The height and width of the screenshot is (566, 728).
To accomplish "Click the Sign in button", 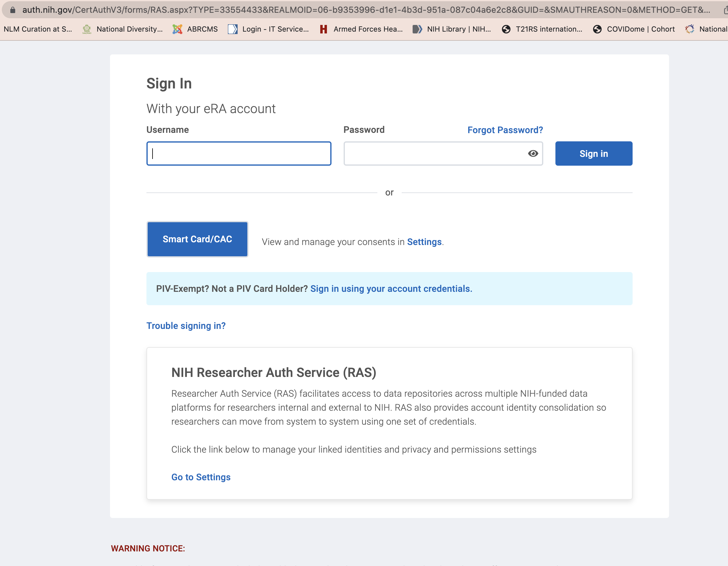I will click(593, 154).
